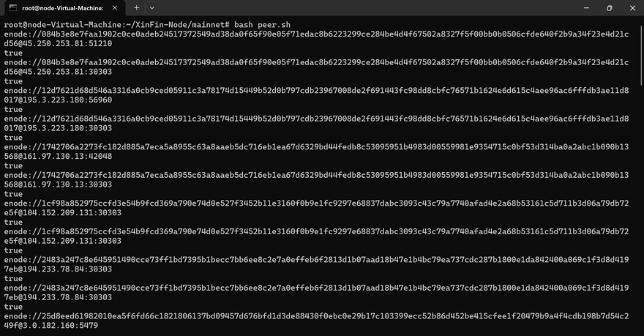Image resolution: width=644 pixels, height=336 pixels.
Task: Click the bash peer.sh command text
Action: 262,25
